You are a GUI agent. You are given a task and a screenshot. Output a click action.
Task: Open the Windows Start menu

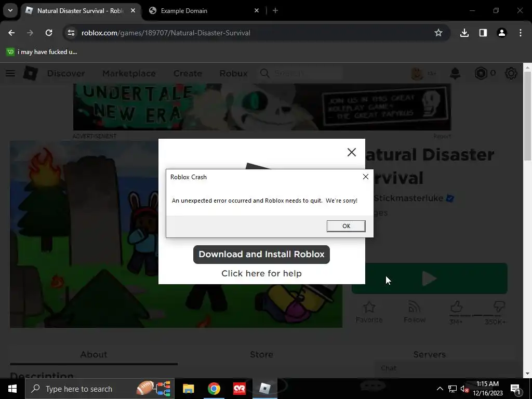coord(12,389)
